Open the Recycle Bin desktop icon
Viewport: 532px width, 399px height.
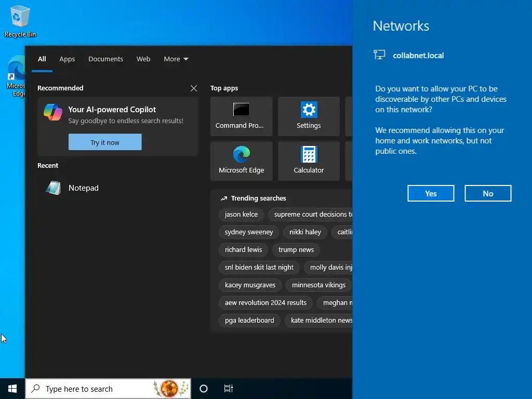tap(20, 21)
